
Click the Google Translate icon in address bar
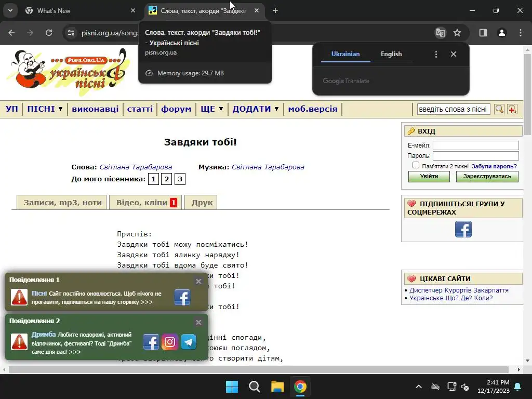[441, 33]
